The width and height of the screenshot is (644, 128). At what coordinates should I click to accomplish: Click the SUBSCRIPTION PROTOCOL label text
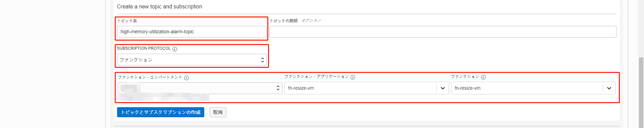(x=144, y=48)
